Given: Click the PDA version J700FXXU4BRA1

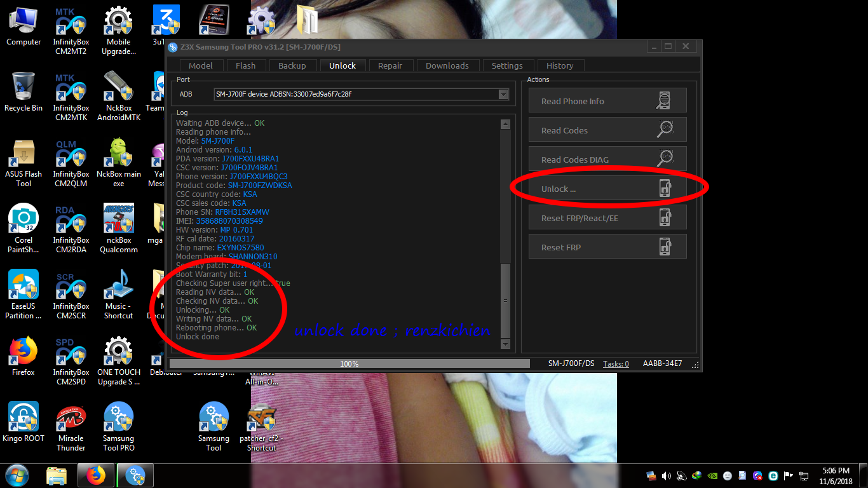Looking at the screenshot, I should click(x=250, y=159).
